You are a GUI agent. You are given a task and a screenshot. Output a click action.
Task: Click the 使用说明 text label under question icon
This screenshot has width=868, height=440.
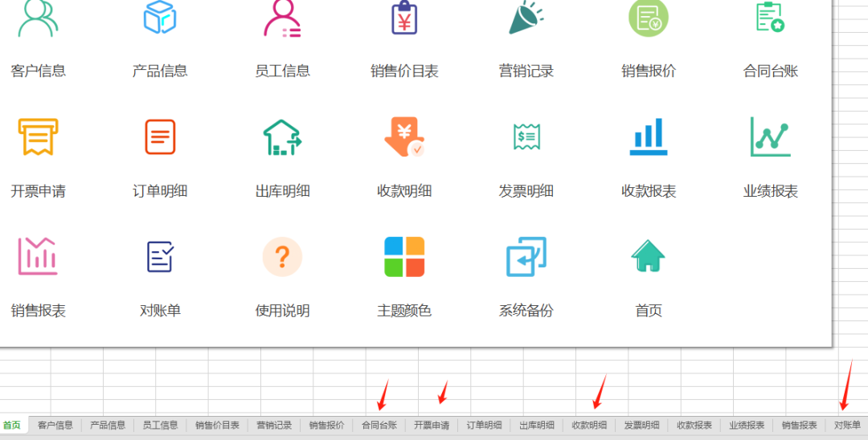point(282,311)
